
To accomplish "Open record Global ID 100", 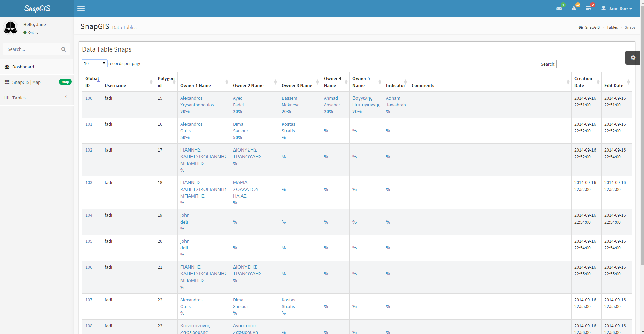I will [x=89, y=98].
